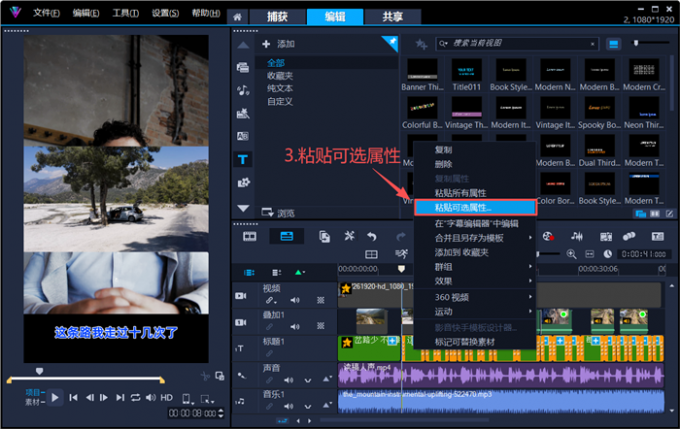The height and width of the screenshot is (429, 680).
Task: Switch to the 共享 tab
Action: pos(392,17)
